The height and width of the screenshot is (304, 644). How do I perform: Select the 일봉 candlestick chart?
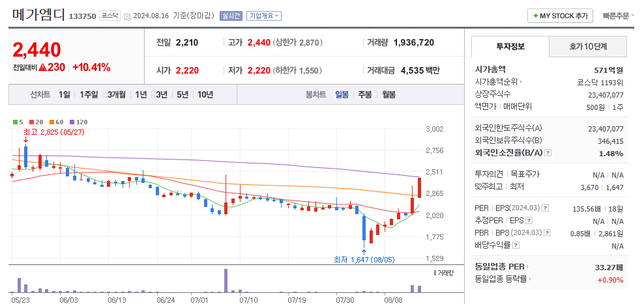(342, 95)
